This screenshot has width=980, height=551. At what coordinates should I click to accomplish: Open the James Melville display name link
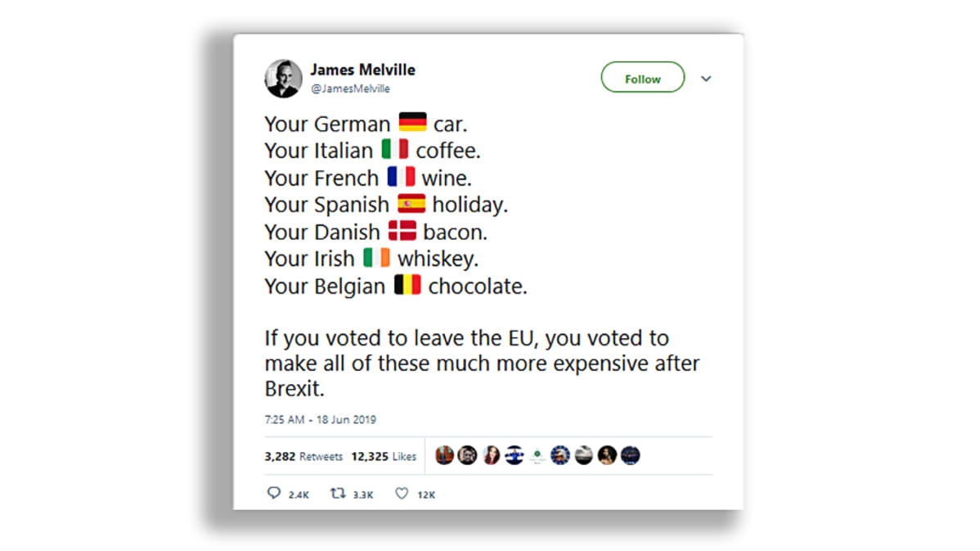point(362,70)
